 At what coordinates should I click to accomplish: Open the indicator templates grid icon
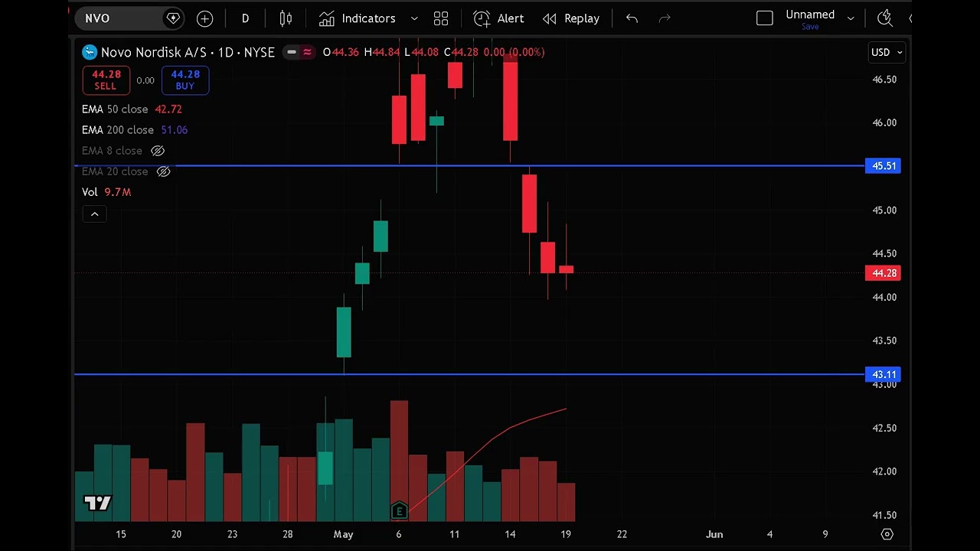coord(441,18)
